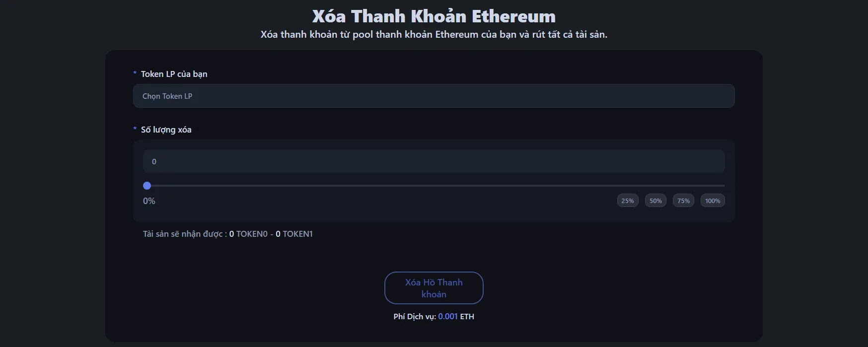The height and width of the screenshot is (347, 868).
Task: Select the 25% preset button
Action: 628,201
